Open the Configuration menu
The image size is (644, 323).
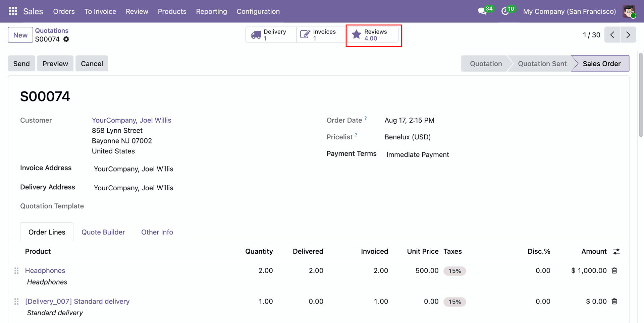tap(258, 11)
